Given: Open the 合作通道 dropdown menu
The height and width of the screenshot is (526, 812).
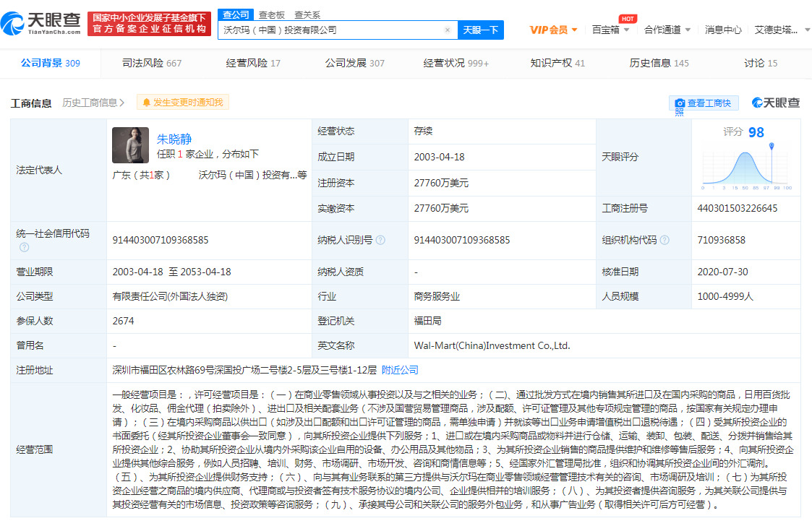Looking at the screenshot, I should 667,30.
